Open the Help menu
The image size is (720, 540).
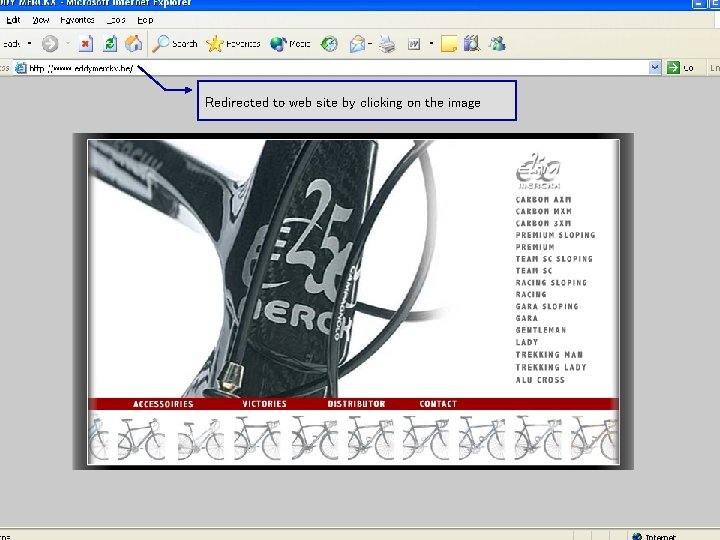click(145, 20)
